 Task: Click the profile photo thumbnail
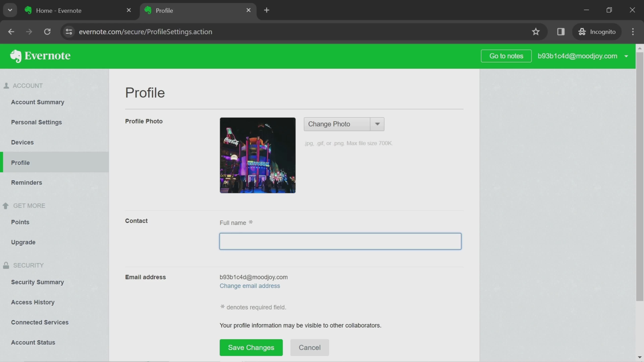(258, 155)
